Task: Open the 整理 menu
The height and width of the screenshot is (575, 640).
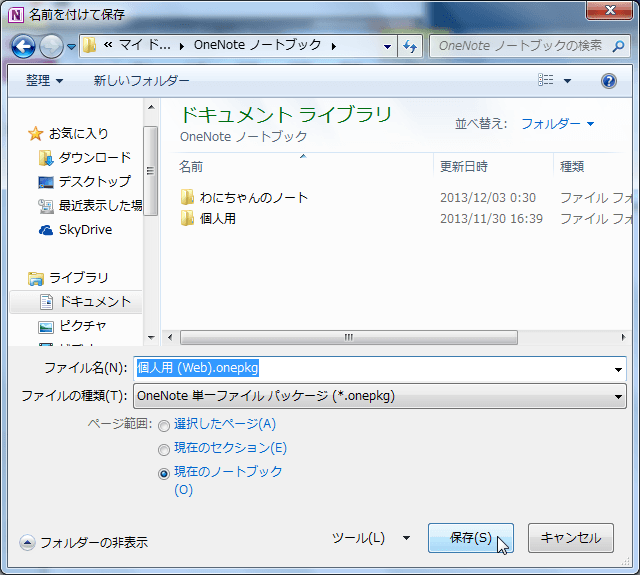Action: click(x=44, y=81)
